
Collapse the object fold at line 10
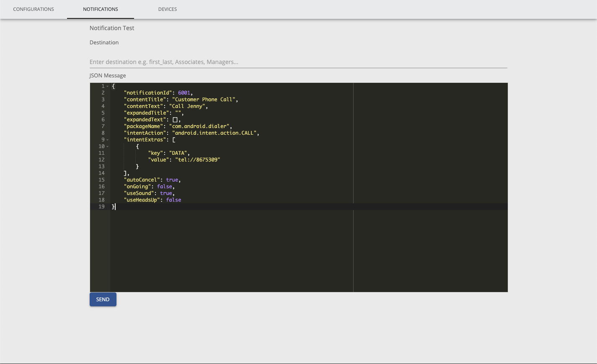(x=108, y=146)
